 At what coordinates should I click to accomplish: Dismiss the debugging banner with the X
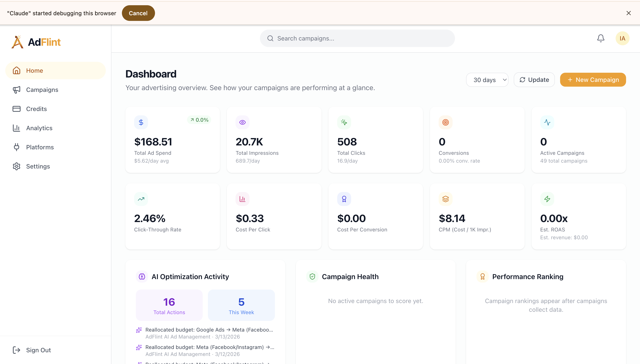pos(628,13)
